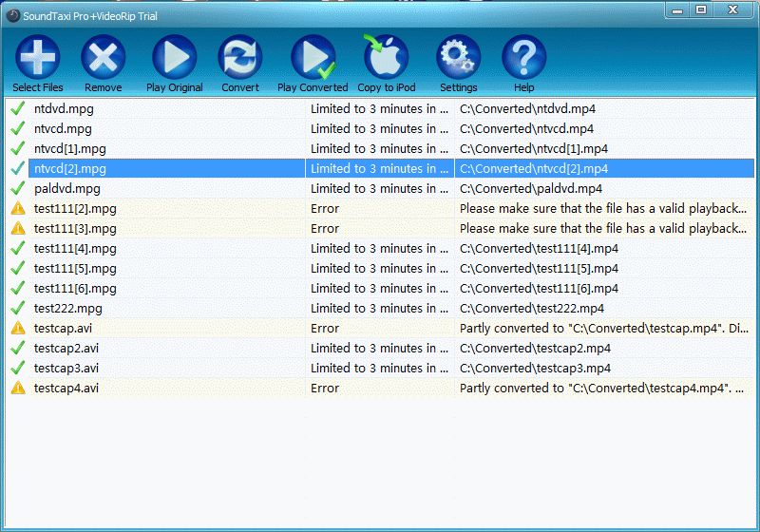This screenshot has height=532, width=760.
Task: Click the green checkmark beside test111[6].mpg
Action: (18, 288)
